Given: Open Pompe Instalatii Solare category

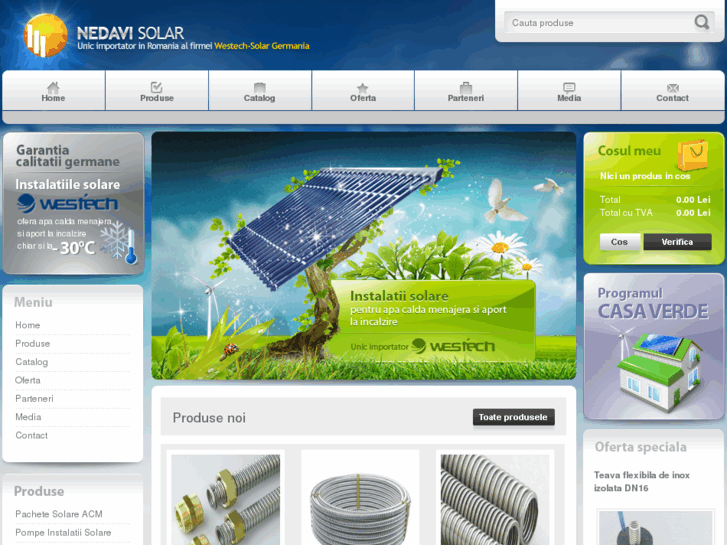Looking at the screenshot, I should click(63, 532).
